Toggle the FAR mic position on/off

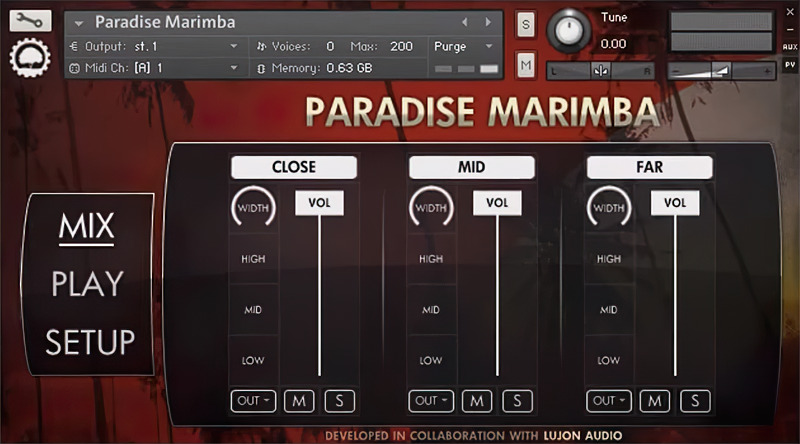coord(649,167)
